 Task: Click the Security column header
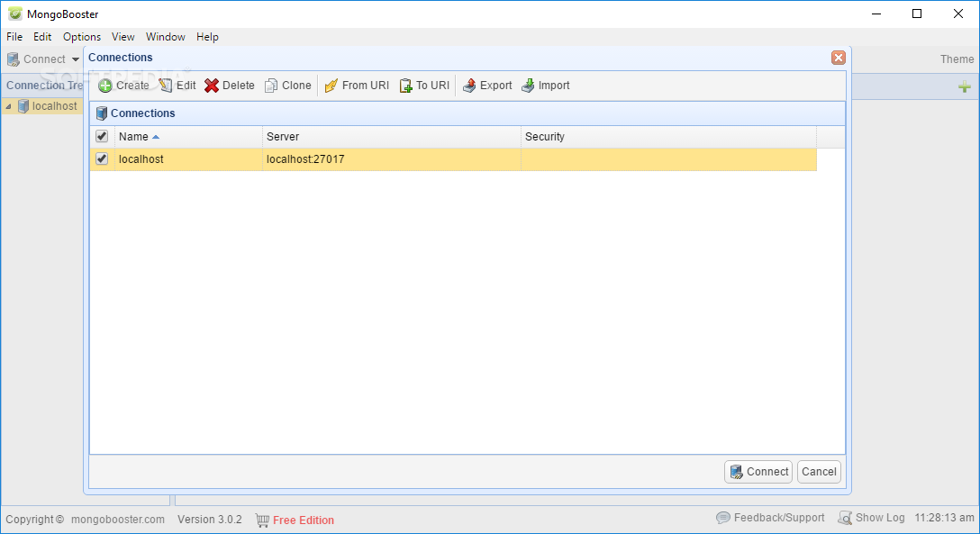[668, 137]
